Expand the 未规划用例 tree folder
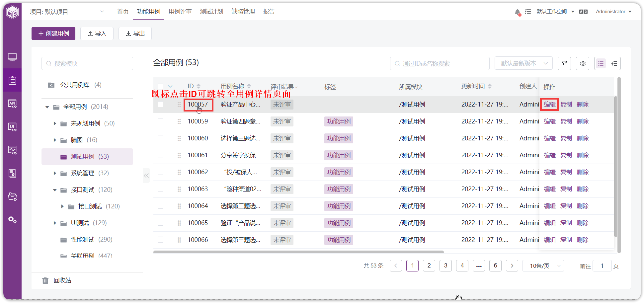Screen dimensions: 644x303 click(55, 123)
